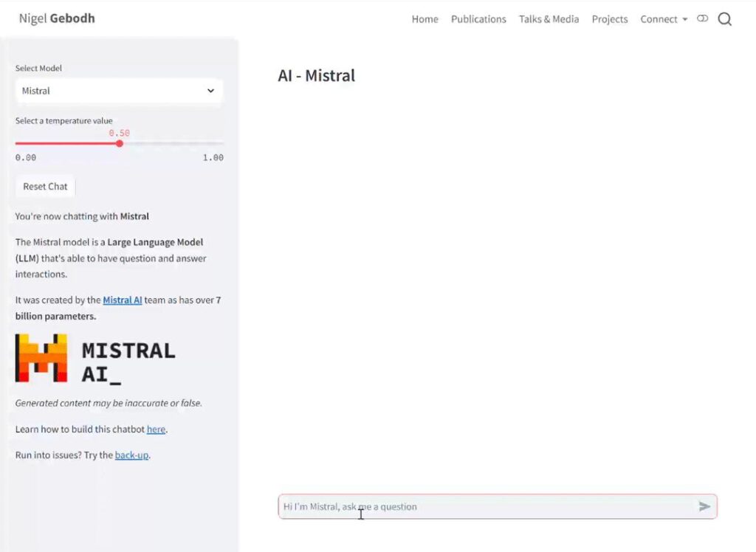Click the AI - Mistral heading
The width and height of the screenshot is (756, 552).
[x=316, y=76]
